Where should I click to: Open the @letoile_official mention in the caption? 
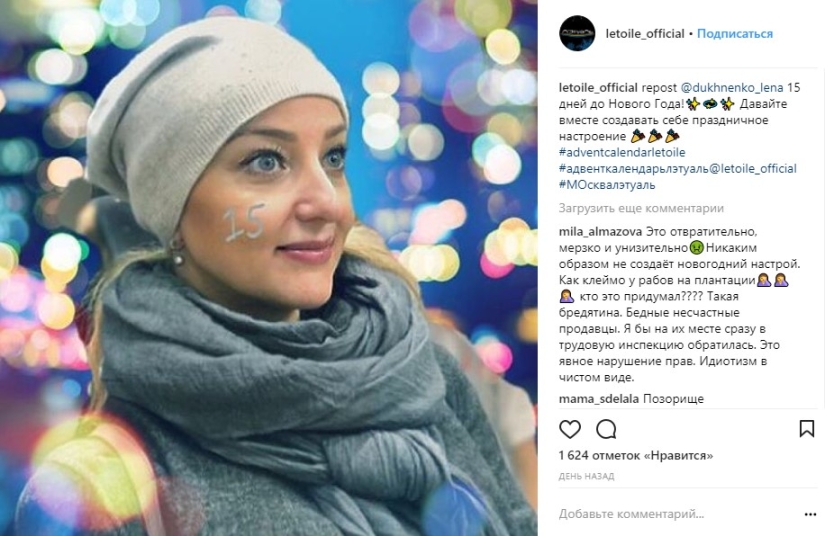(753, 169)
